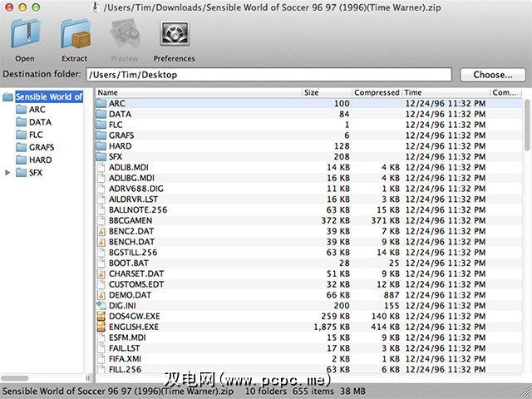This screenshot has height=399, width=532.
Task: Sort by the Name column header
Action: [199, 92]
